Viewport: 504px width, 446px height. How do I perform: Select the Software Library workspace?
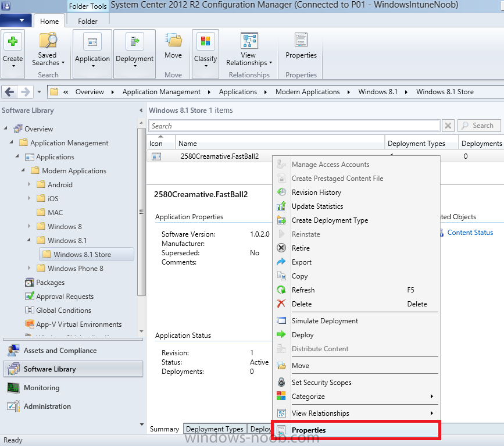[x=73, y=369]
